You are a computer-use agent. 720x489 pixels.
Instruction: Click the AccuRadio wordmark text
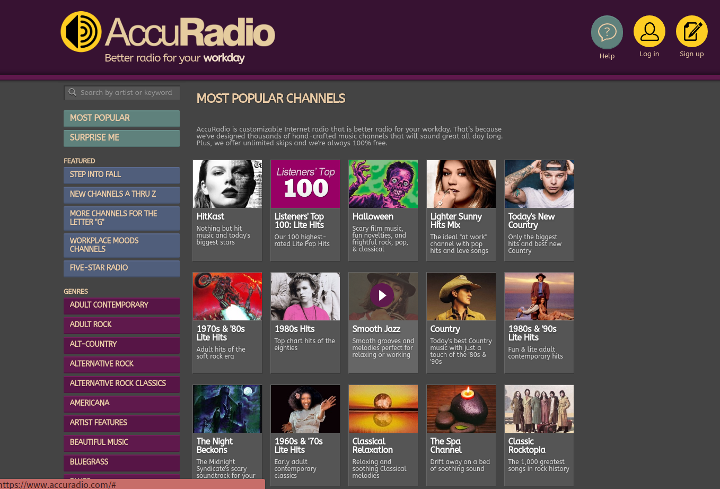pyautogui.click(x=190, y=32)
